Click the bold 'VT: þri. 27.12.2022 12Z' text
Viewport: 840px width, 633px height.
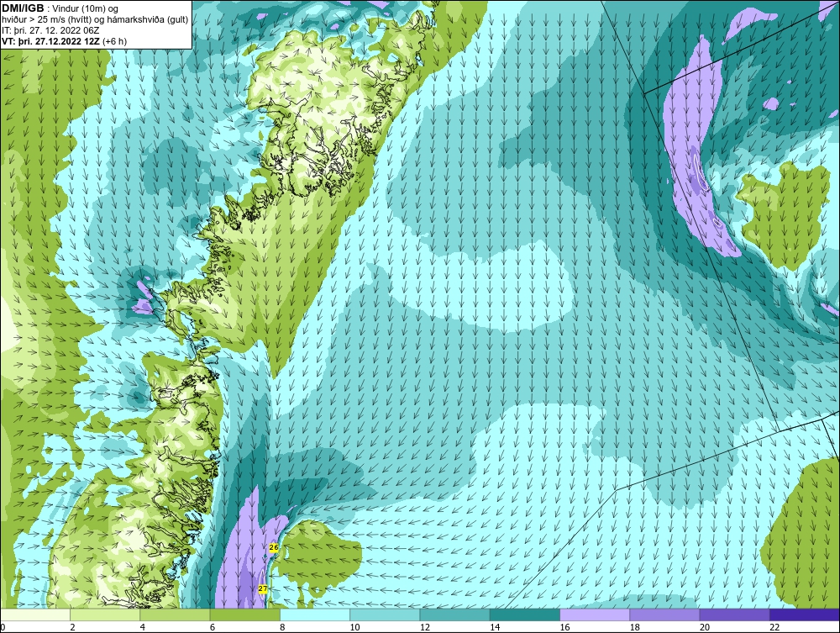[x=51, y=41]
